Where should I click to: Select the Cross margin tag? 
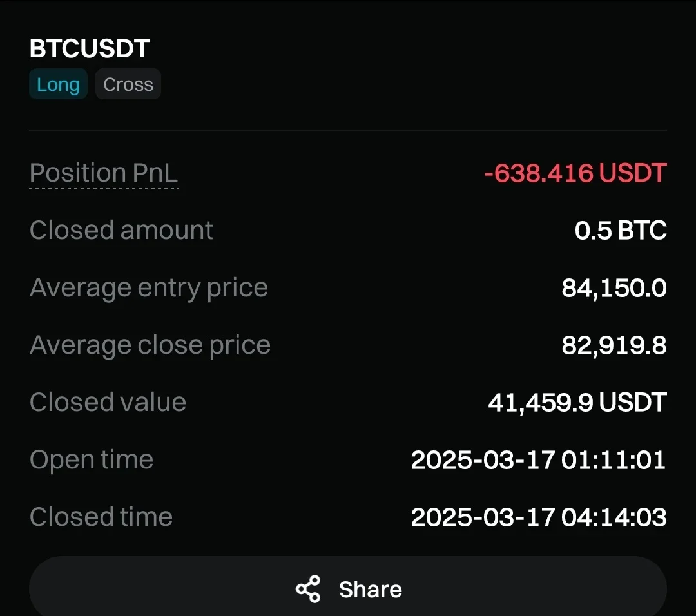pos(128,85)
